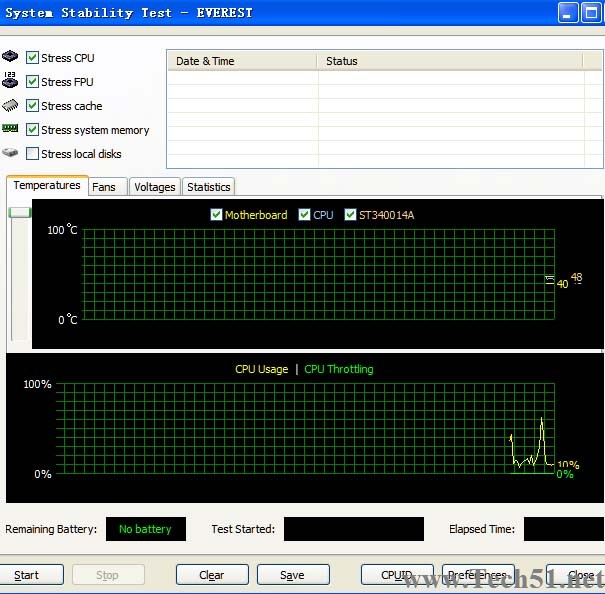The image size is (605, 594).
Task: Click the FPU 123 icon beside Stress FPU
Action: click(x=10, y=82)
